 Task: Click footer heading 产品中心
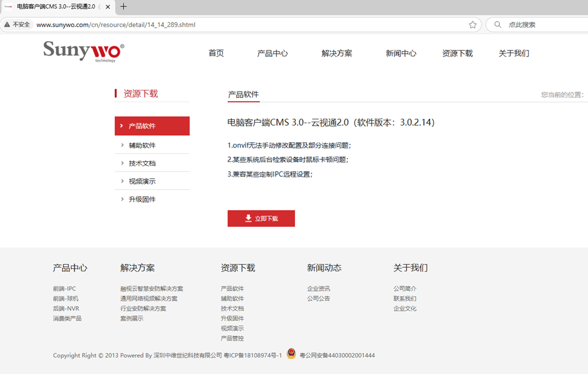(x=70, y=268)
